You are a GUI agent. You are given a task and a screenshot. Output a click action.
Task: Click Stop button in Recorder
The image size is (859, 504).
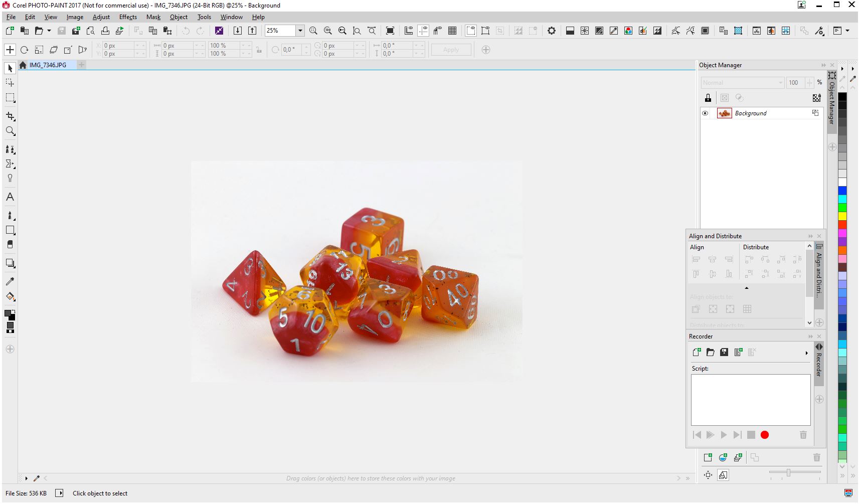[x=751, y=435]
